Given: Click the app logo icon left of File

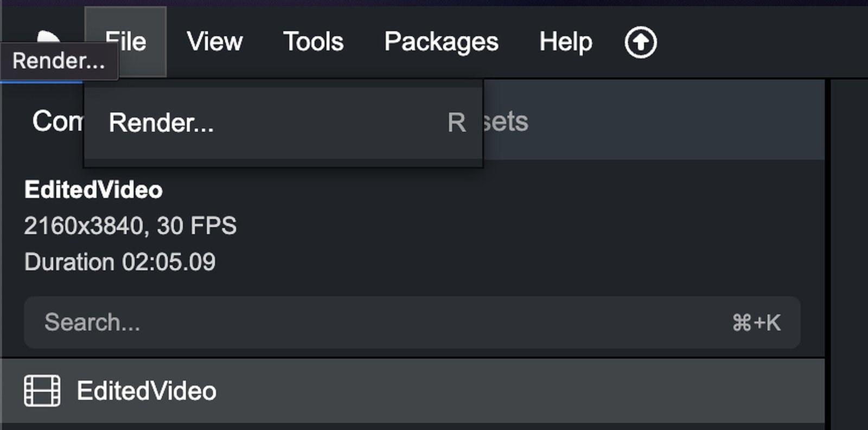Looking at the screenshot, I should click(x=49, y=36).
